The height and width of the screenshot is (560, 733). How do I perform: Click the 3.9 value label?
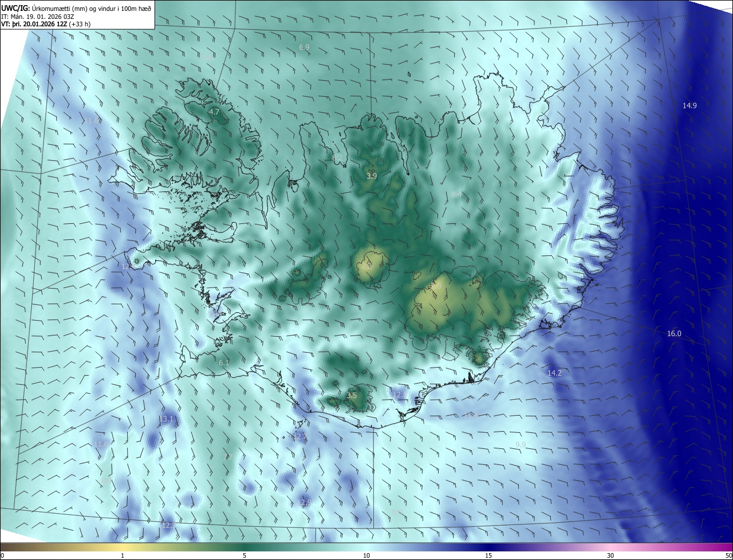pyautogui.click(x=372, y=176)
